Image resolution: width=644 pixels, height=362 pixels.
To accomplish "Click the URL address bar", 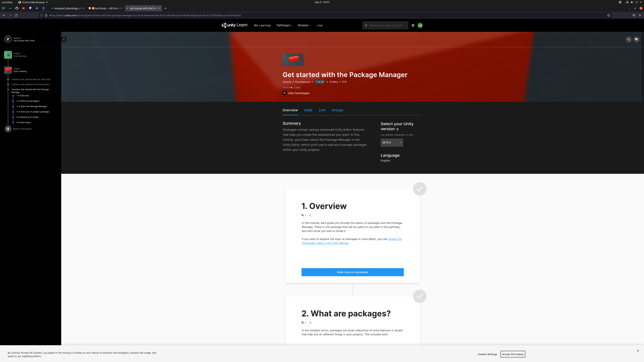I will coord(325,15).
